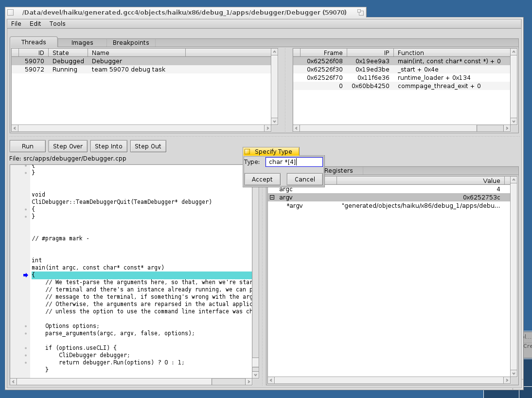
Task: Select the main(int, const char* const *) frame
Action: coord(401,61)
